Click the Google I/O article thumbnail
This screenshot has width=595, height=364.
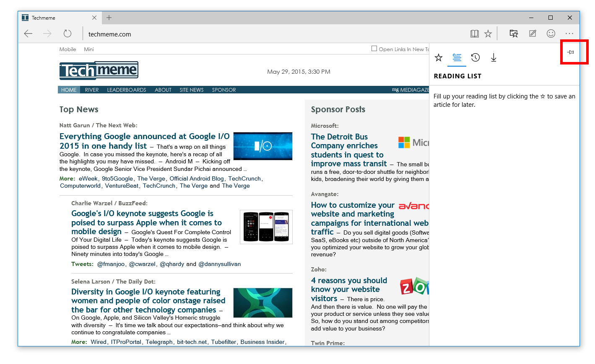(262, 146)
